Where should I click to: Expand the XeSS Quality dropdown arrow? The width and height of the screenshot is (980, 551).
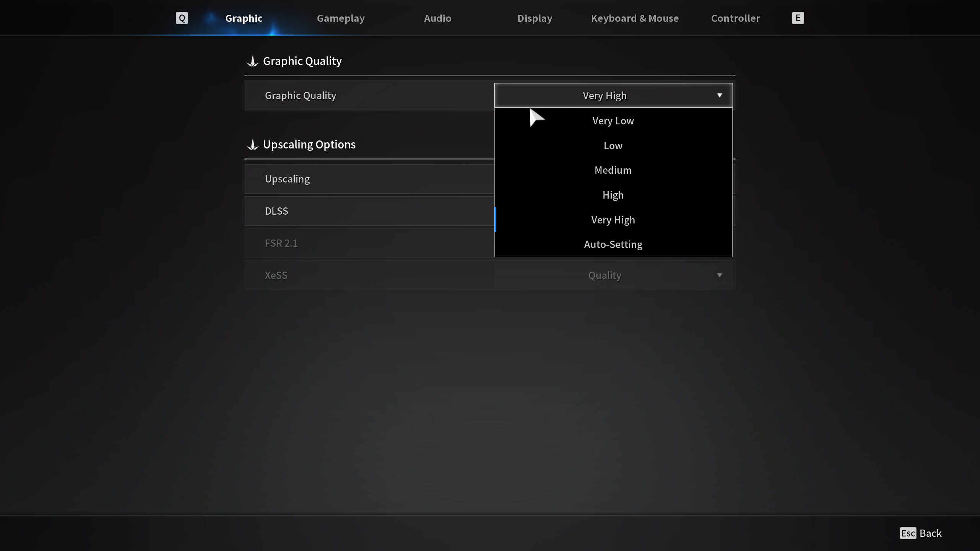[x=719, y=275]
